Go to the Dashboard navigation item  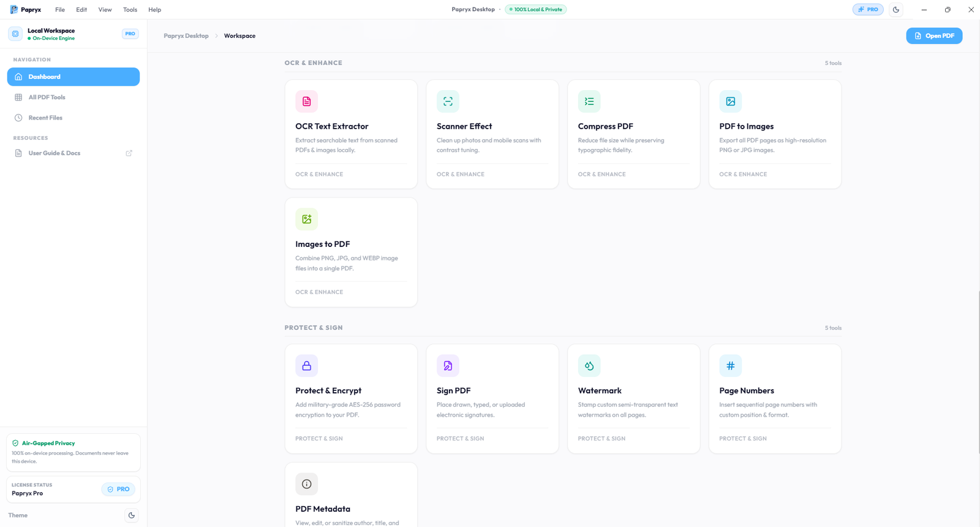tap(73, 77)
